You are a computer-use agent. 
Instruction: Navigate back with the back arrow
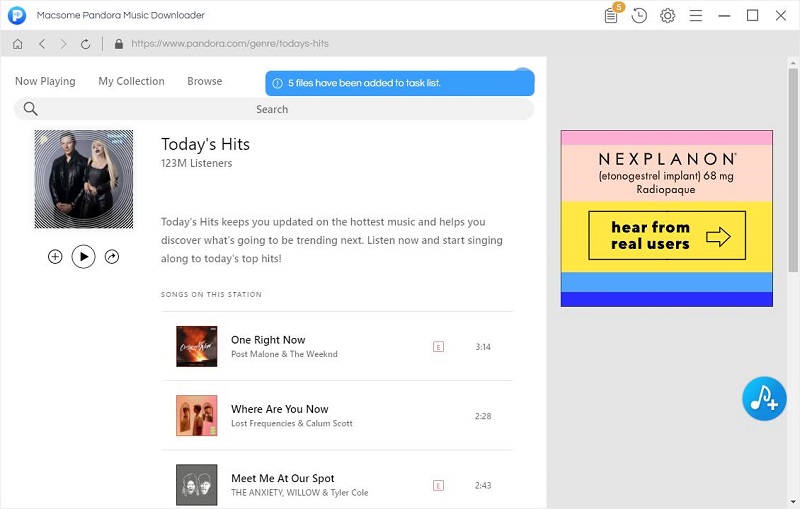tap(42, 44)
